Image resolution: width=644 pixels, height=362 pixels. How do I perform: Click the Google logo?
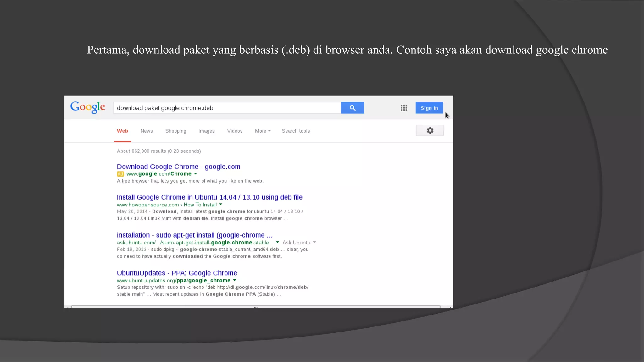point(88,107)
